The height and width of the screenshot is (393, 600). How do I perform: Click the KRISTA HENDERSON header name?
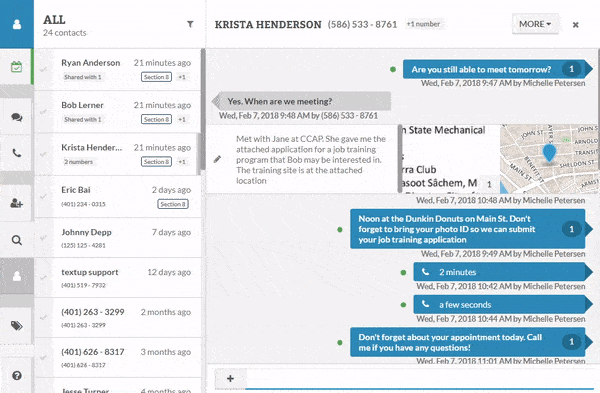tap(268, 24)
